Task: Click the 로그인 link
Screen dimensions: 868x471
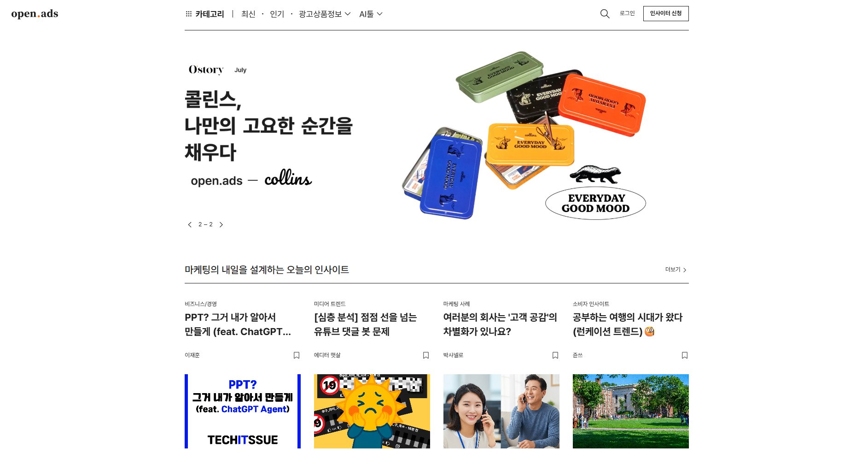Action: pyautogui.click(x=627, y=13)
